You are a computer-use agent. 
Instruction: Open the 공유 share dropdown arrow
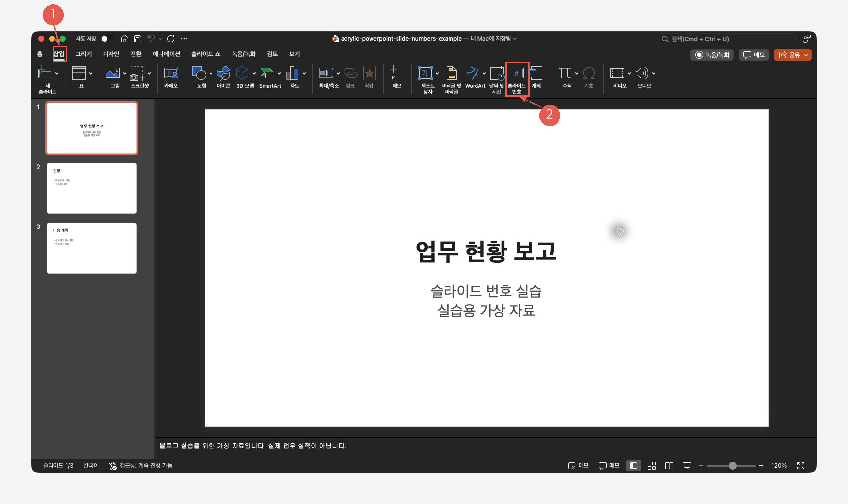pos(806,55)
